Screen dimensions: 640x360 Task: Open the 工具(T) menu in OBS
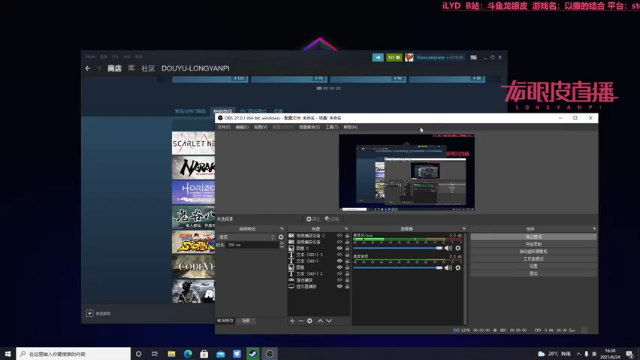tap(331, 127)
